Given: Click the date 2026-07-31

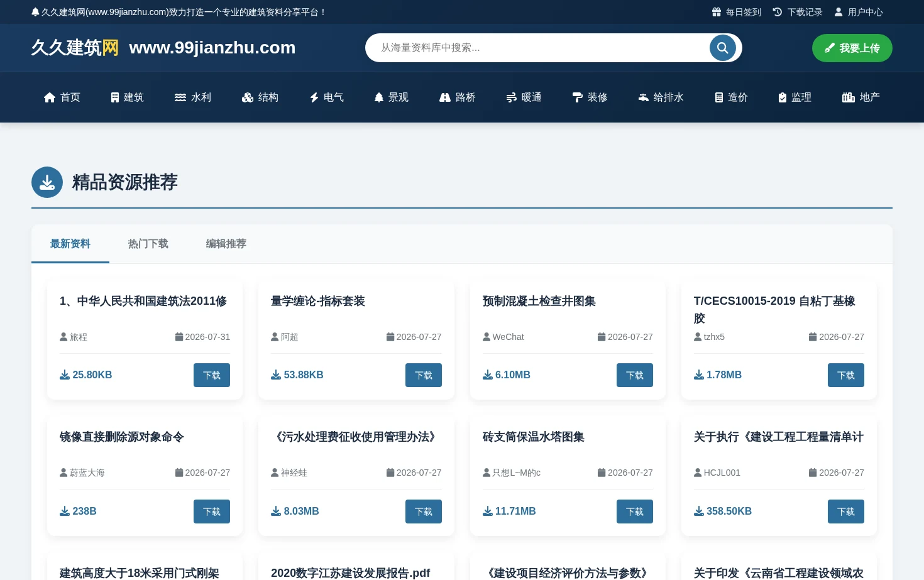Looking at the screenshot, I should (207, 337).
